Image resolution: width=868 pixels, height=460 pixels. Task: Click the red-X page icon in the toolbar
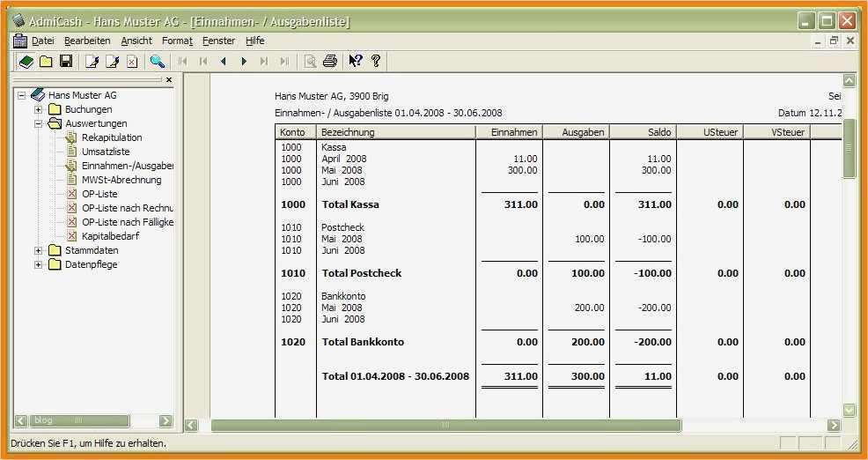coord(132,62)
